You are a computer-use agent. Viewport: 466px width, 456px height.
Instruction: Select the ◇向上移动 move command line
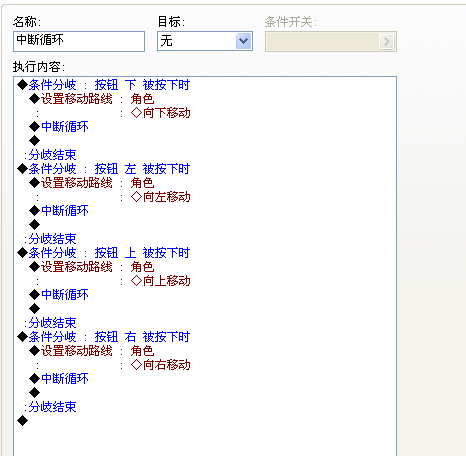pyautogui.click(x=161, y=281)
